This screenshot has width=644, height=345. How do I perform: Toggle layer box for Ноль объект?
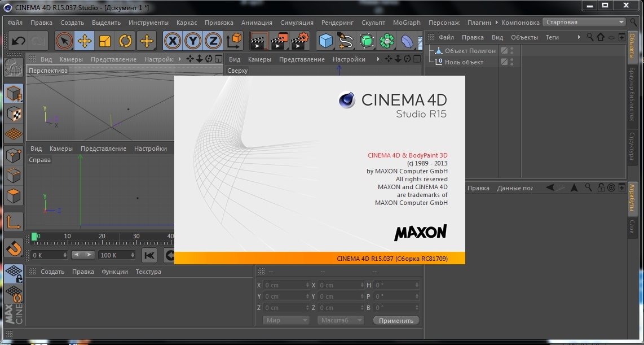point(504,62)
